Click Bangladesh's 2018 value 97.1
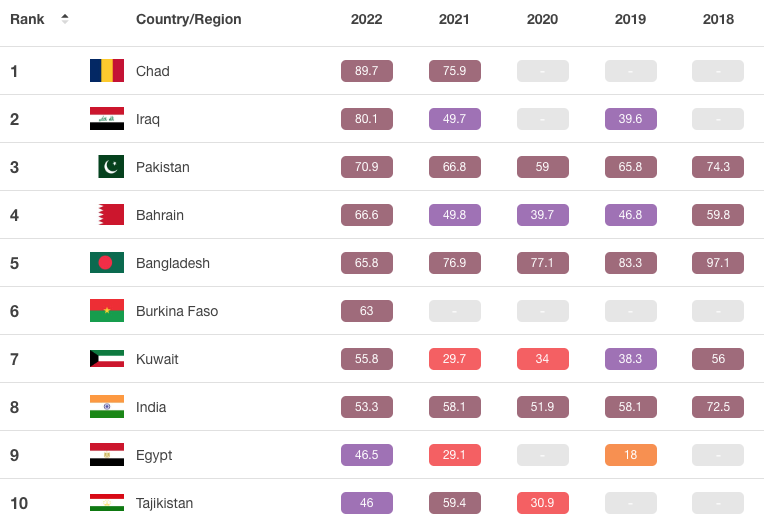The height and width of the screenshot is (524, 764). point(718,263)
